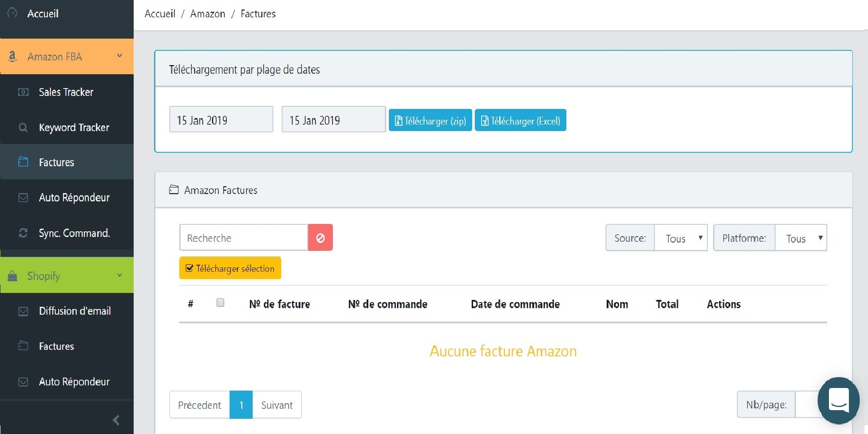868x434 pixels.
Task: Click the Sales Tracker money icon
Action: point(23,92)
